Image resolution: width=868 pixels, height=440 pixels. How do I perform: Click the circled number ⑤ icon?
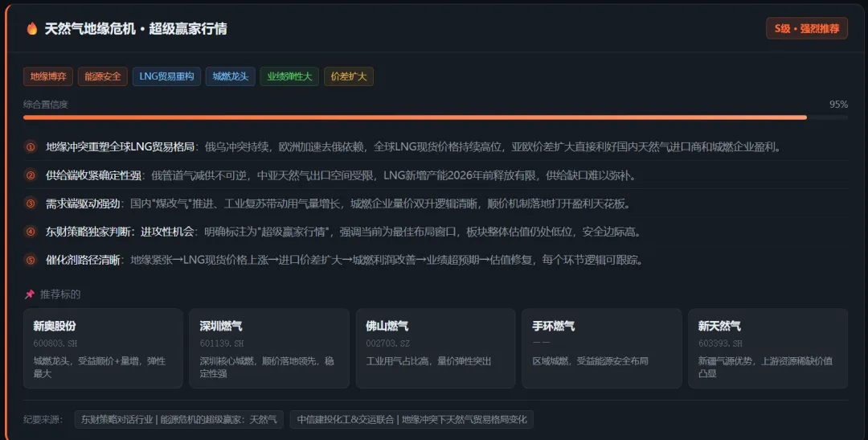[31, 260]
